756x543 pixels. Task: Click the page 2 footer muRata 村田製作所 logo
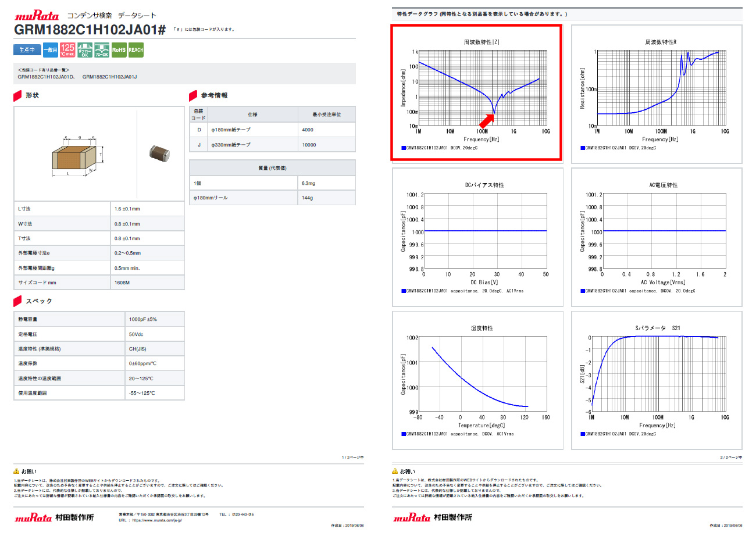tap(433, 517)
